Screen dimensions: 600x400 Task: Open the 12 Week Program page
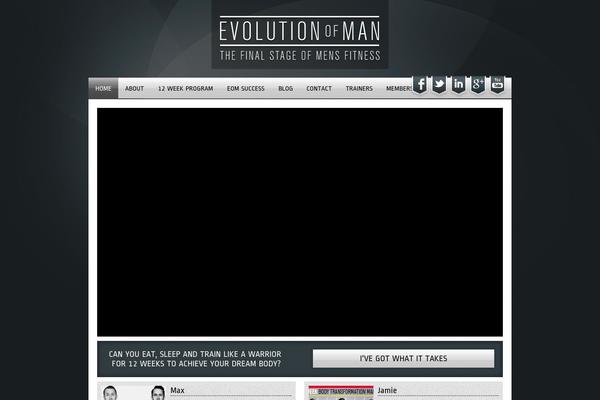coord(186,88)
